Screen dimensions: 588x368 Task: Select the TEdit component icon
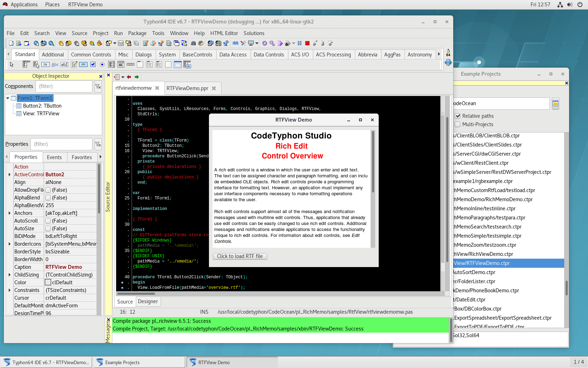(64, 64)
